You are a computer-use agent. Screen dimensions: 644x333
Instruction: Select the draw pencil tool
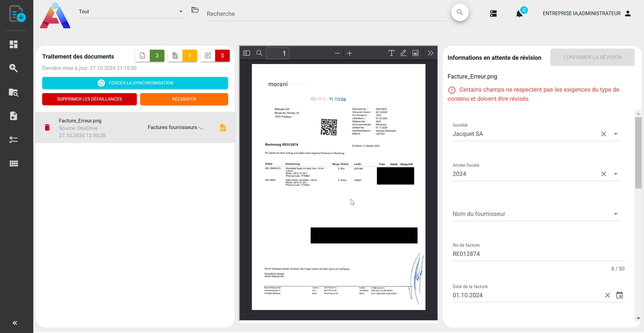coord(403,53)
